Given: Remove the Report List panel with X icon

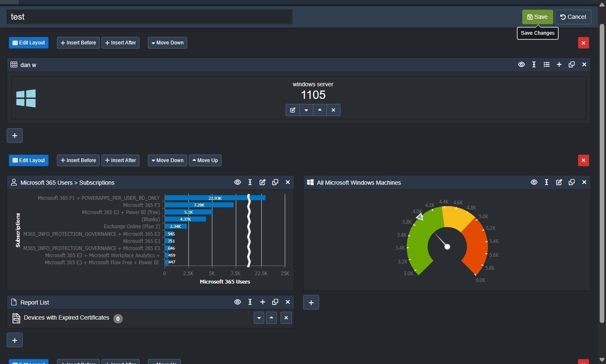Looking at the screenshot, I should (288, 302).
